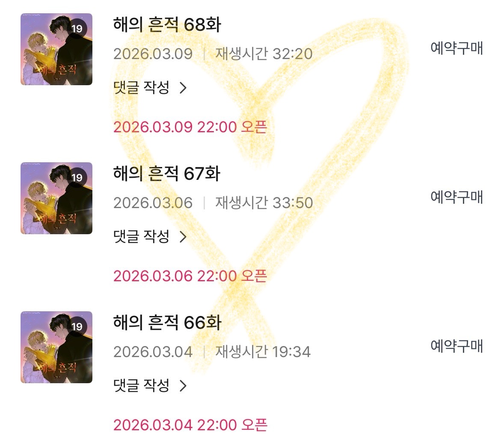Expand the chevron next to 댓글 작성 for 68화

coord(183,88)
